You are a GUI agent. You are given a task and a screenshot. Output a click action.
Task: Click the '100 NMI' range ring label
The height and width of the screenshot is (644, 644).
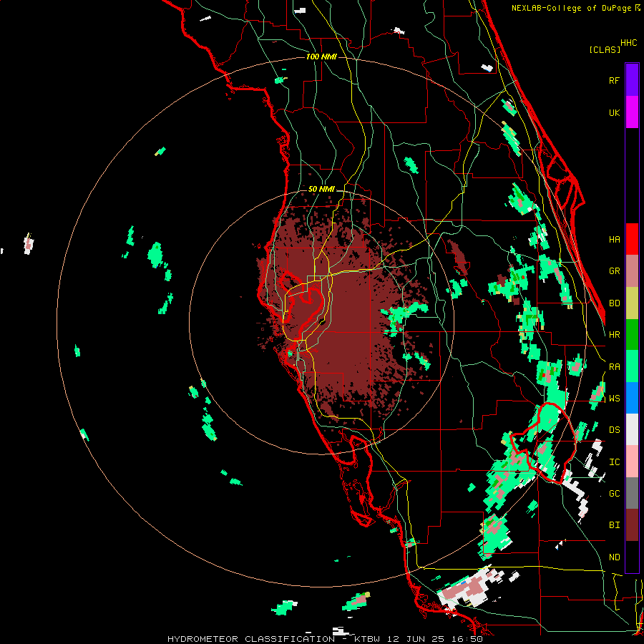click(321, 57)
